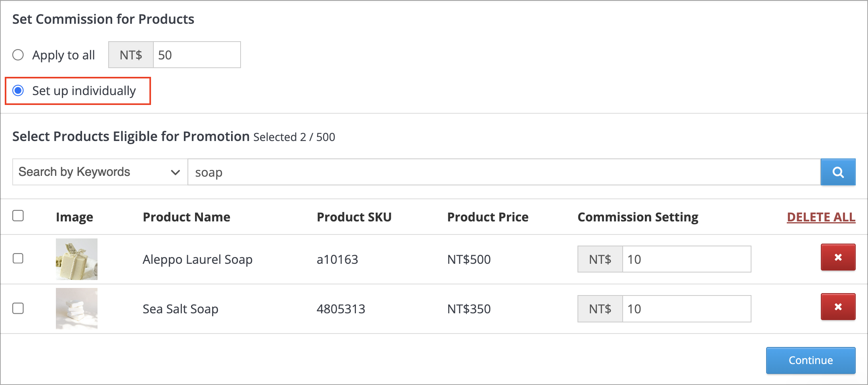868x385 pixels.
Task: Click the Continue button
Action: coord(811,360)
